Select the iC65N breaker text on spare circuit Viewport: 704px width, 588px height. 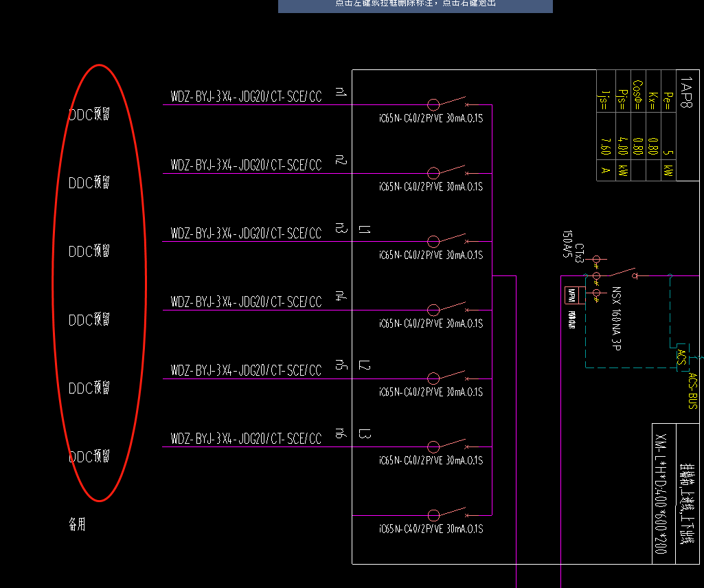(x=431, y=529)
